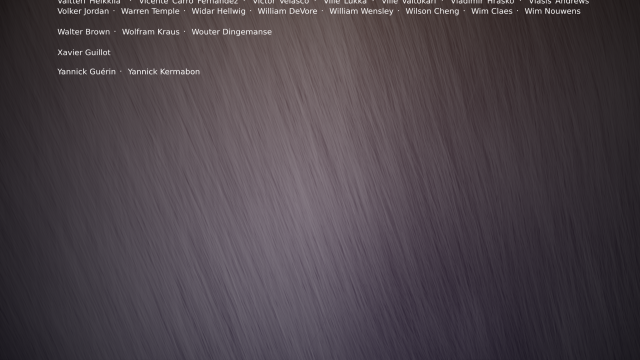The width and height of the screenshot is (640, 360).
Task: Click on Walter Brown
Action: 84,32
